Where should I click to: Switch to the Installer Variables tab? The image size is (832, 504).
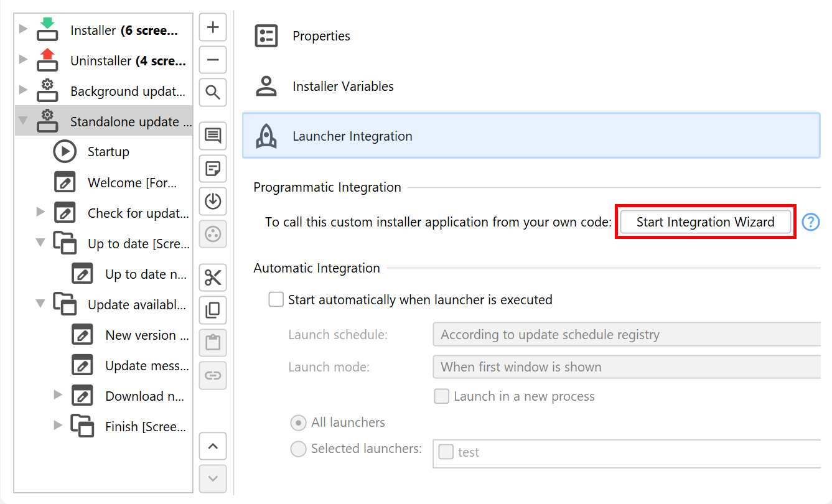pyautogui.click(x=343, y=86)
